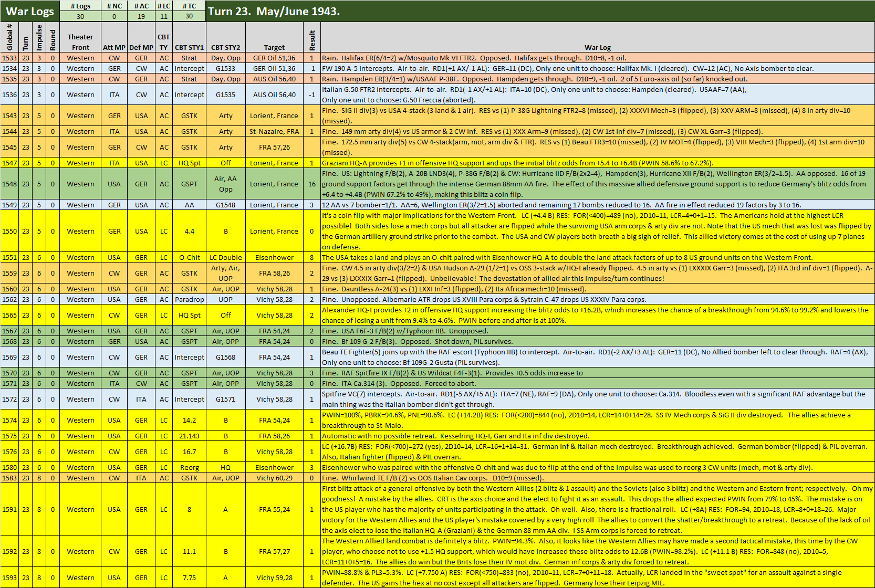
Task: Click 'Paradrop' cell in row 1562
Action: pyautogui.click(x=189, y=299)
